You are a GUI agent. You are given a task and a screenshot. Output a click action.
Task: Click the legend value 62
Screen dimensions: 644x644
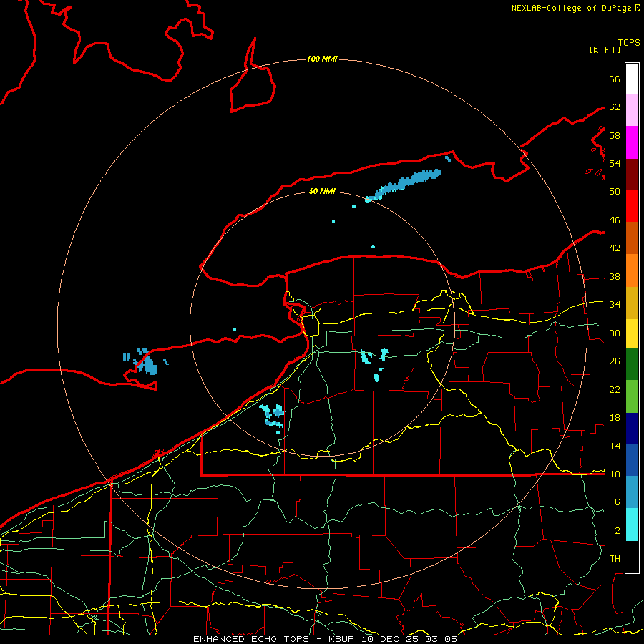coord(615,107)
